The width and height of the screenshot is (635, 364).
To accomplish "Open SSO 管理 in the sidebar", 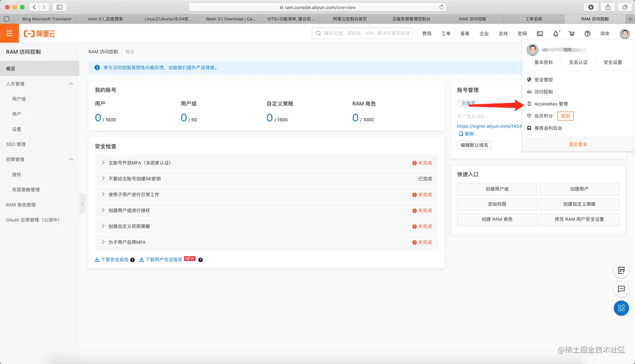I will pyautogui.click(x=16, y=144).
